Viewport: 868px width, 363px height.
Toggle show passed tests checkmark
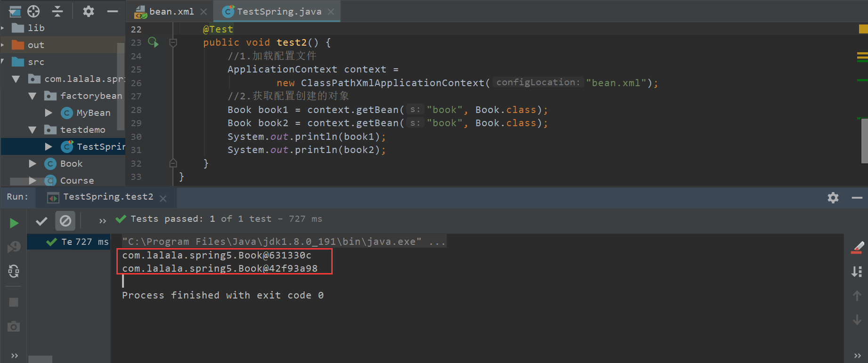coord(41,221)
